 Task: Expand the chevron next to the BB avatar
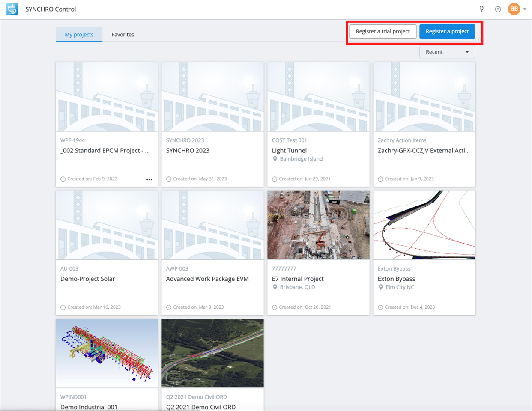(524, 9)
